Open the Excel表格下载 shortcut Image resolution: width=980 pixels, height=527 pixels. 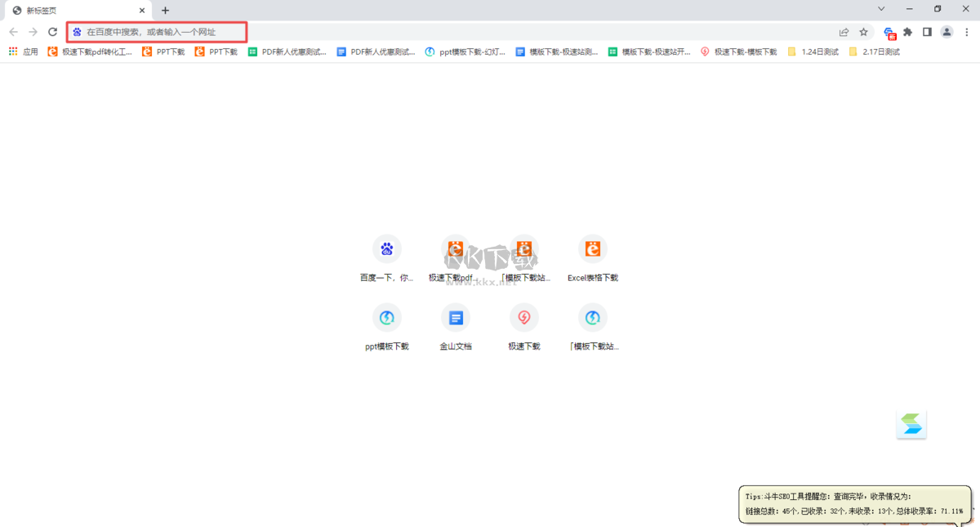pos(593,248)
